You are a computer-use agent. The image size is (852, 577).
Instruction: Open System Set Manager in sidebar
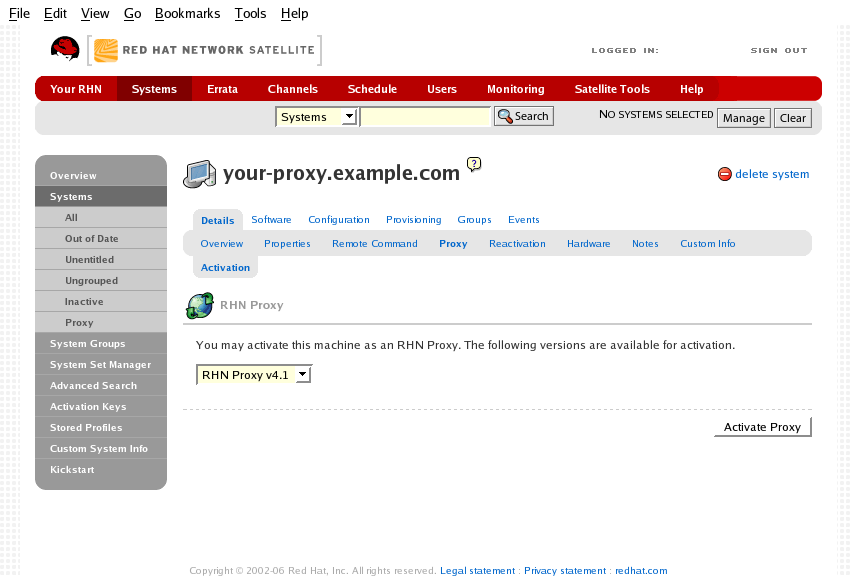click(101, 365)
